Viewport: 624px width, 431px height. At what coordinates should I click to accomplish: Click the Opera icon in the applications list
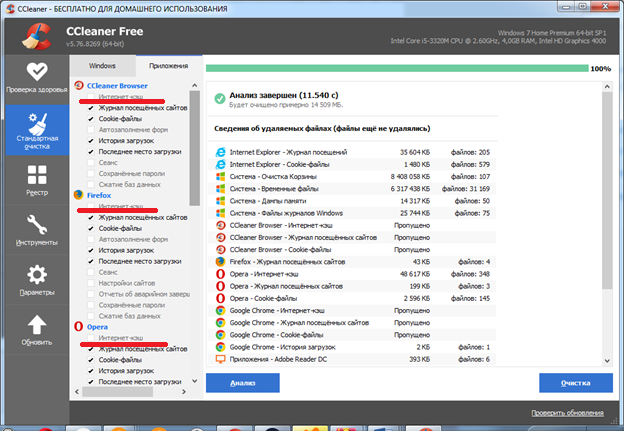79,326
